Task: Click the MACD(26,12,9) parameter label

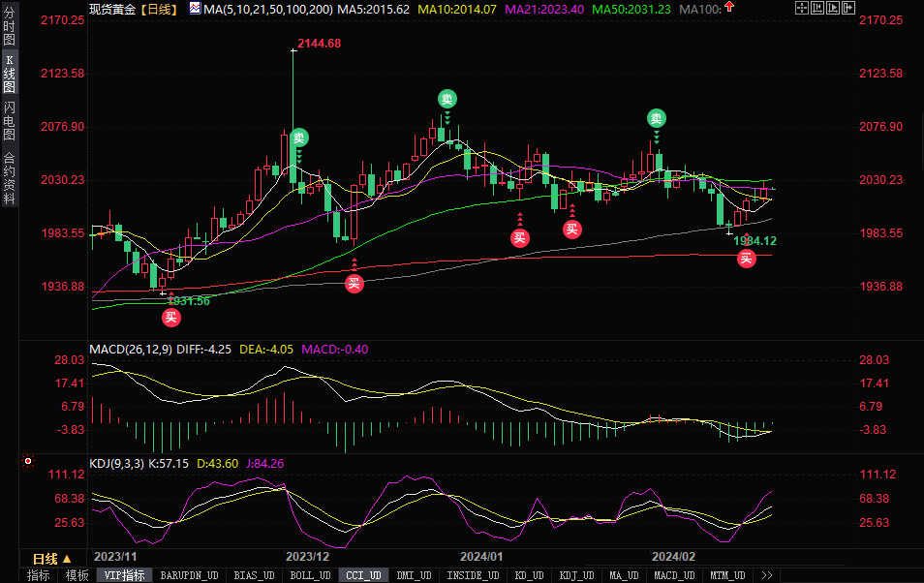Action: click(x=130, y=349)
